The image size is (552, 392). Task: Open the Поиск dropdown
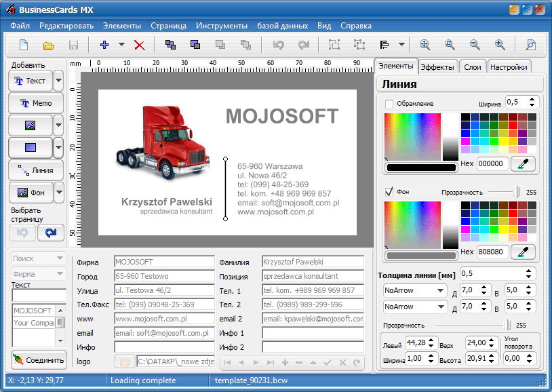(39, 258)
